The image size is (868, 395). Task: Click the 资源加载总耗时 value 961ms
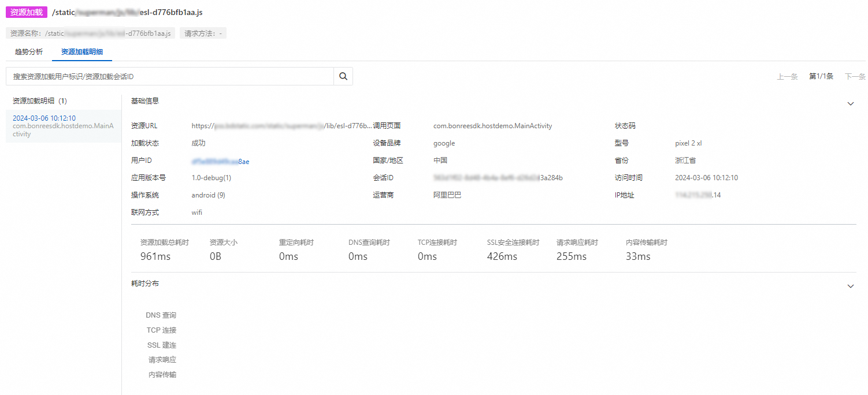tap(155, 256)
